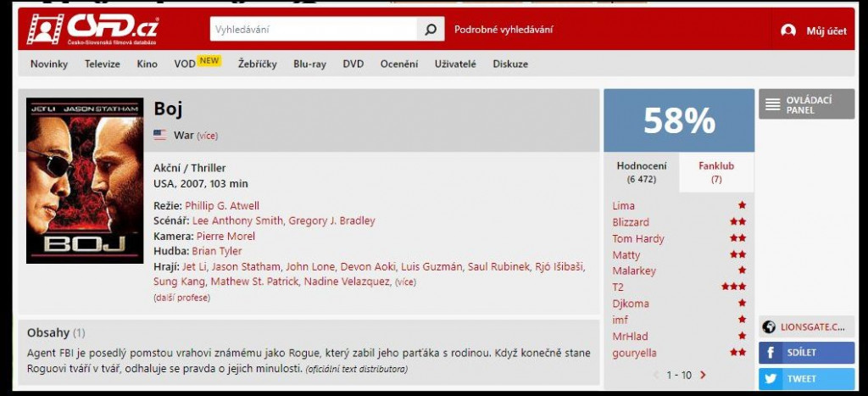This screenshot has height=396, width=868.
Task: Switch to the Hodnocení tab
Action: (642, 171)
